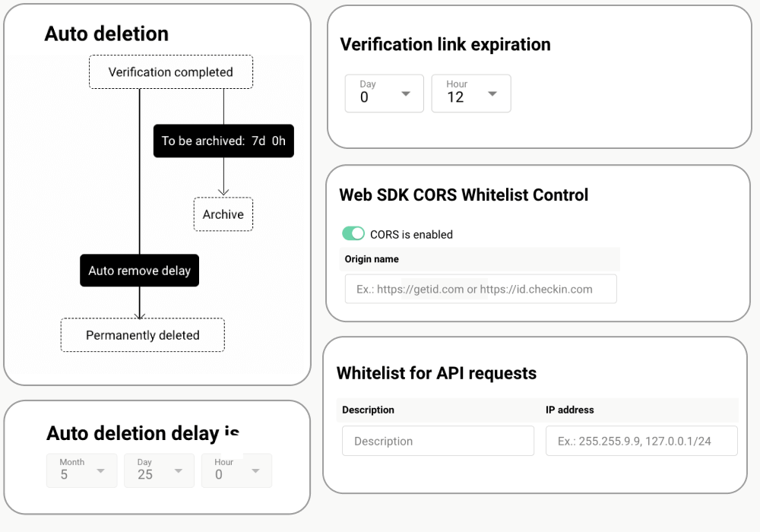The height and width of the screenshot is (532, 760).
Task: Select the Verification completed node
Action: (171, 72)
